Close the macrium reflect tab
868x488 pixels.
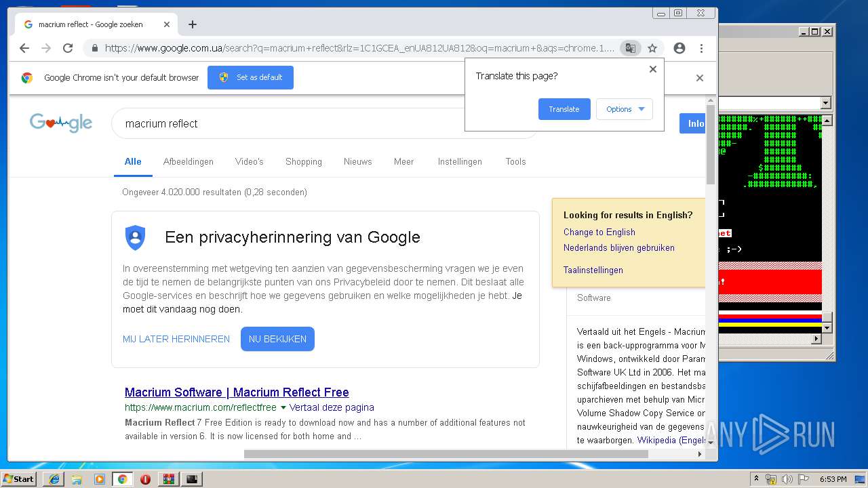tap(167, 24)
